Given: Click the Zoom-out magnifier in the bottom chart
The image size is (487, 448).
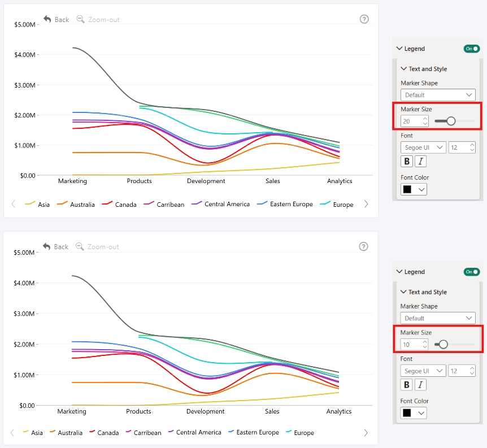Looking at the screenshot, I should (x=80, y=247).
